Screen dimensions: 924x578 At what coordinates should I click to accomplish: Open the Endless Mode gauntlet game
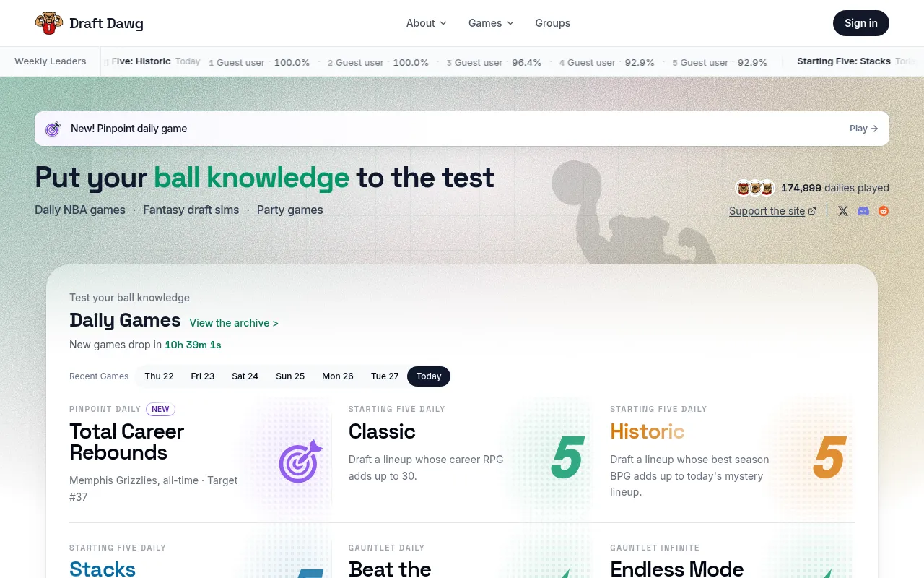677,569
